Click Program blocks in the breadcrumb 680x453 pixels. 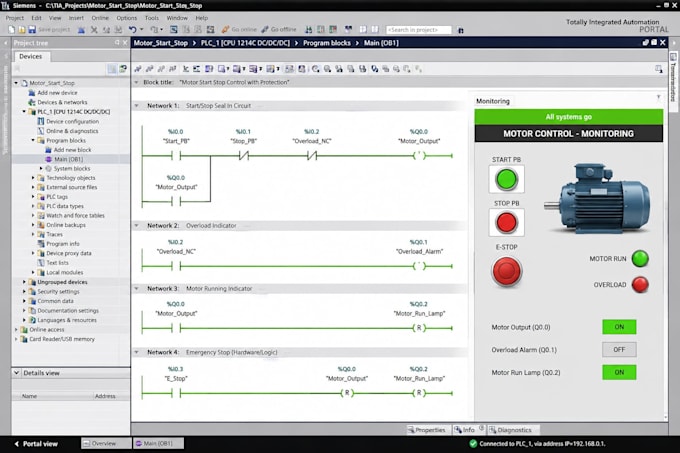327,43
